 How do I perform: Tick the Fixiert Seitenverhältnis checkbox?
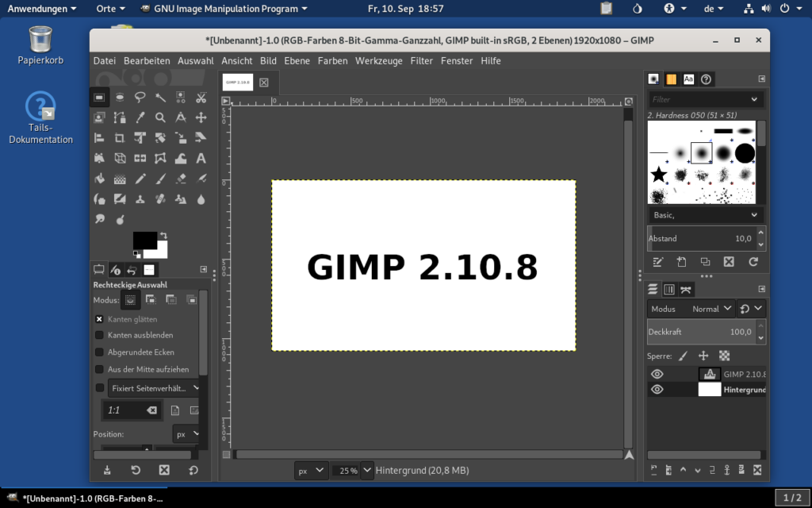99,387
